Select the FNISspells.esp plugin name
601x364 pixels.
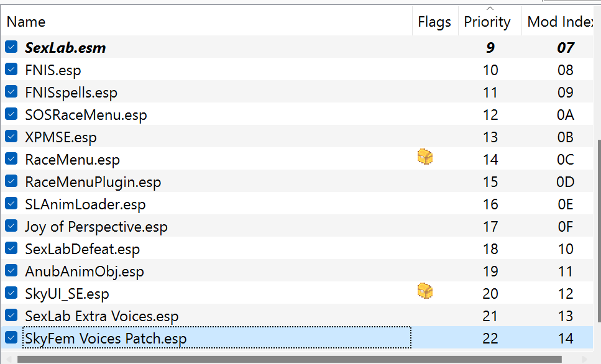click(71, 93)
